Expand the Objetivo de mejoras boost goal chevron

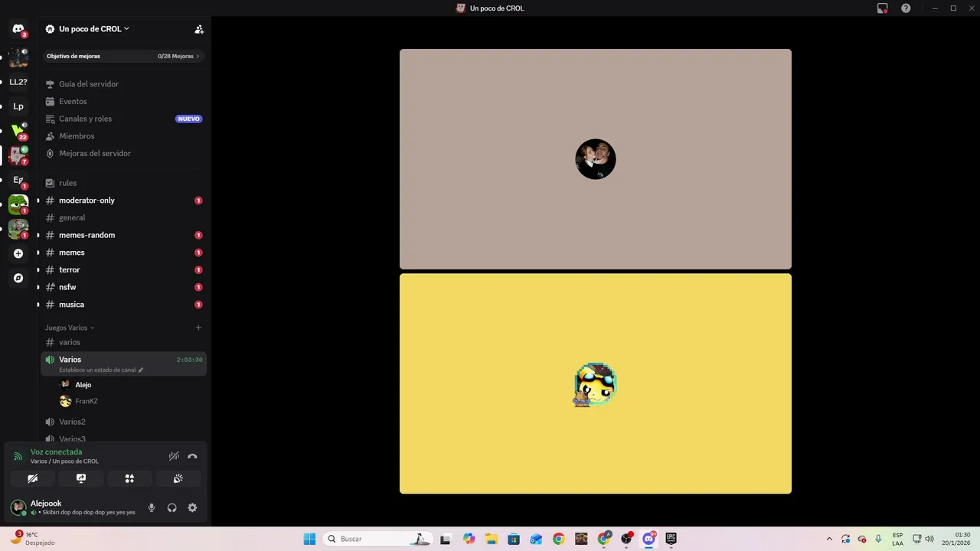(198, 56)
